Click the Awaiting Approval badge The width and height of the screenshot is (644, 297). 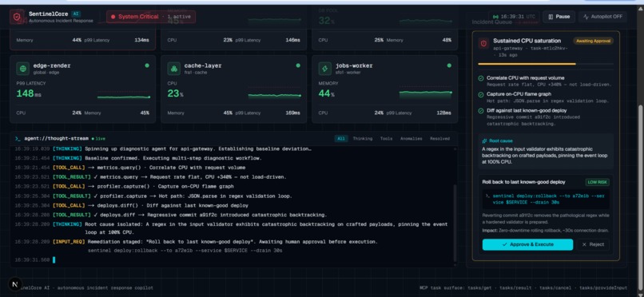tap(593, 41)
